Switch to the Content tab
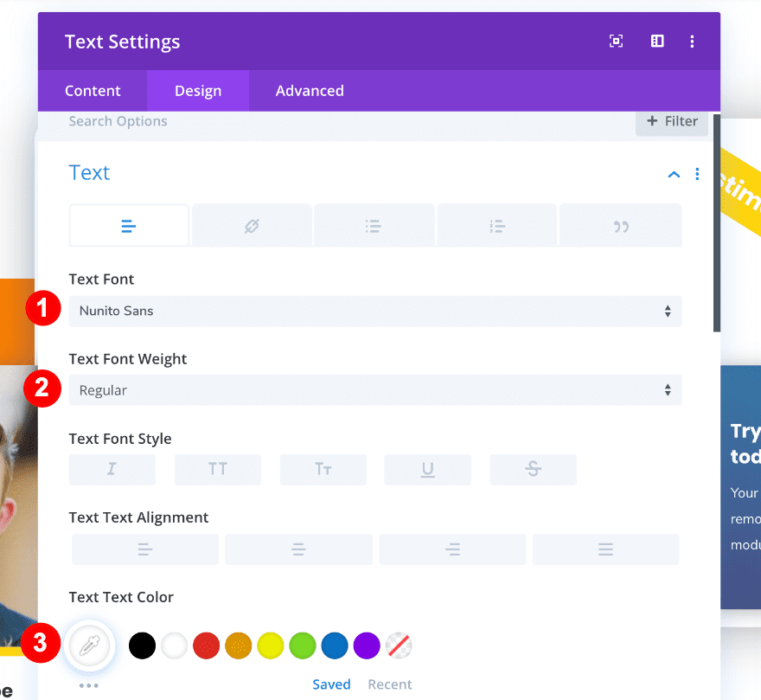The image size is (761, 700). (93, 90)
